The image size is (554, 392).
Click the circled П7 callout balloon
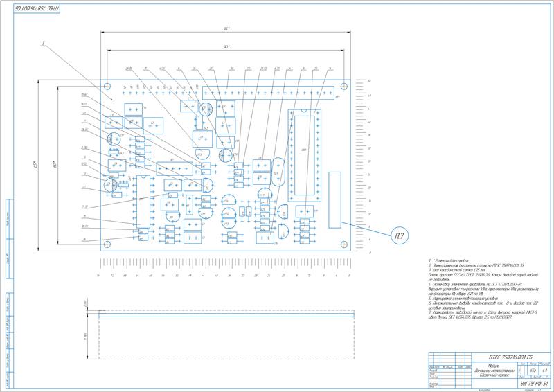click(400, 235)
